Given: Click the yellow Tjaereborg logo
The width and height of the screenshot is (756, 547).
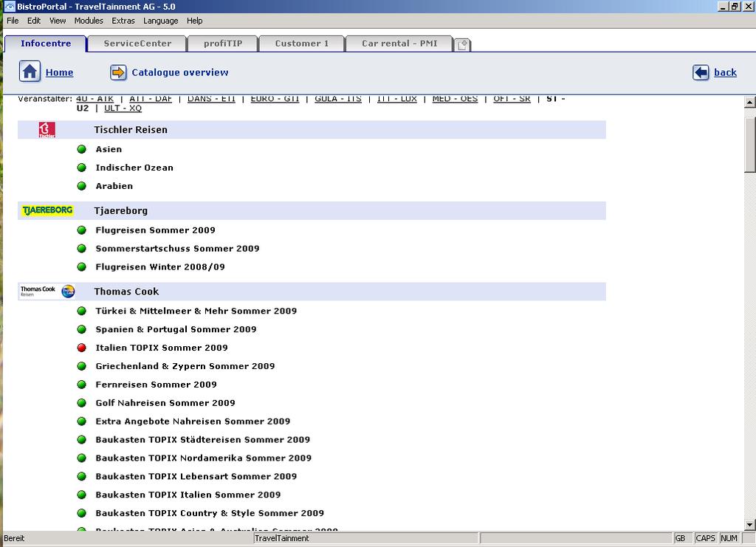Looking at the screenshot, I should click(47, 210).
